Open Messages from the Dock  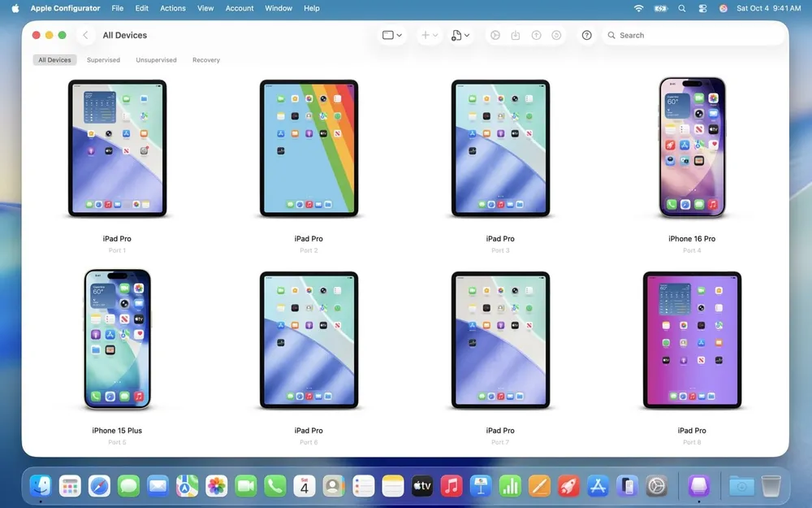pos(128,486)
